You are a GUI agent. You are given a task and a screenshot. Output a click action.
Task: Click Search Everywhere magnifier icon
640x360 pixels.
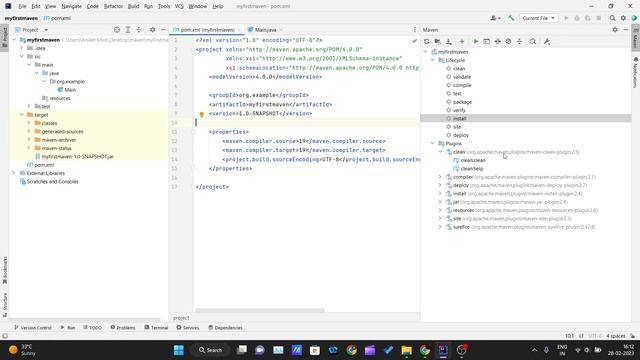click(x=612, y=18)
